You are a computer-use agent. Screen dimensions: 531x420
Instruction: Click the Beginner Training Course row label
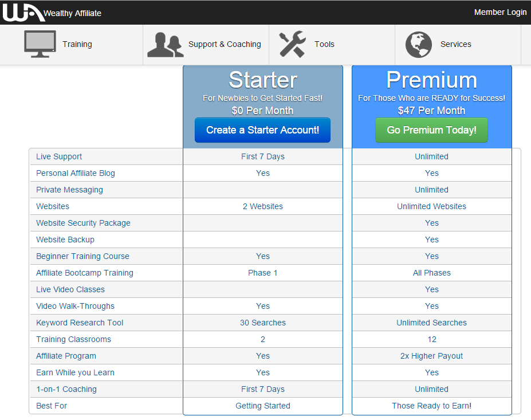[82, 256]
